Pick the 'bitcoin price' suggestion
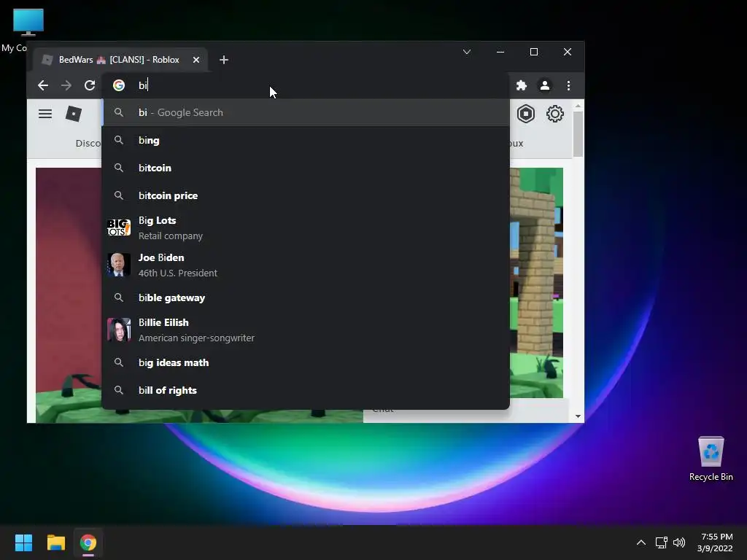This screenshot has width=747, height=560. (306, 195)
